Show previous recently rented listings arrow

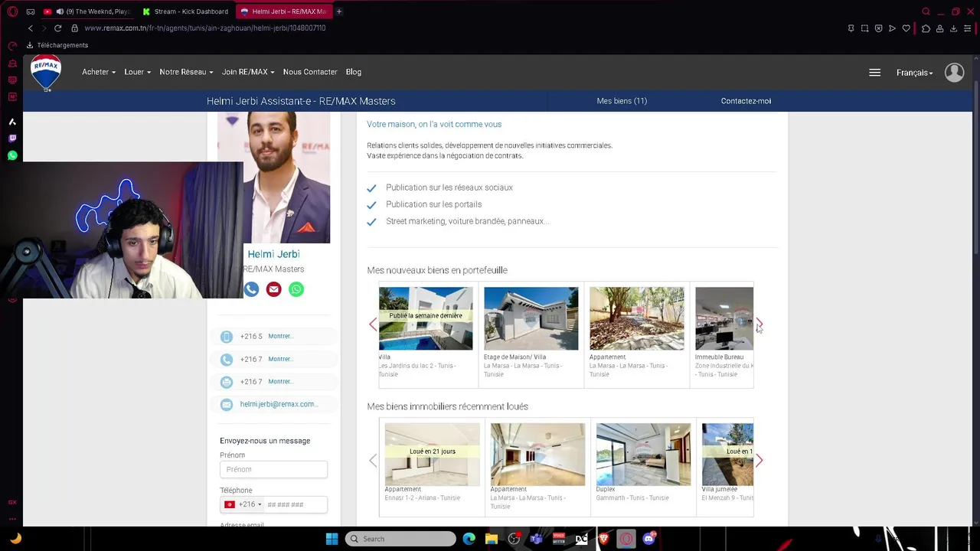(x=373, y=461)
